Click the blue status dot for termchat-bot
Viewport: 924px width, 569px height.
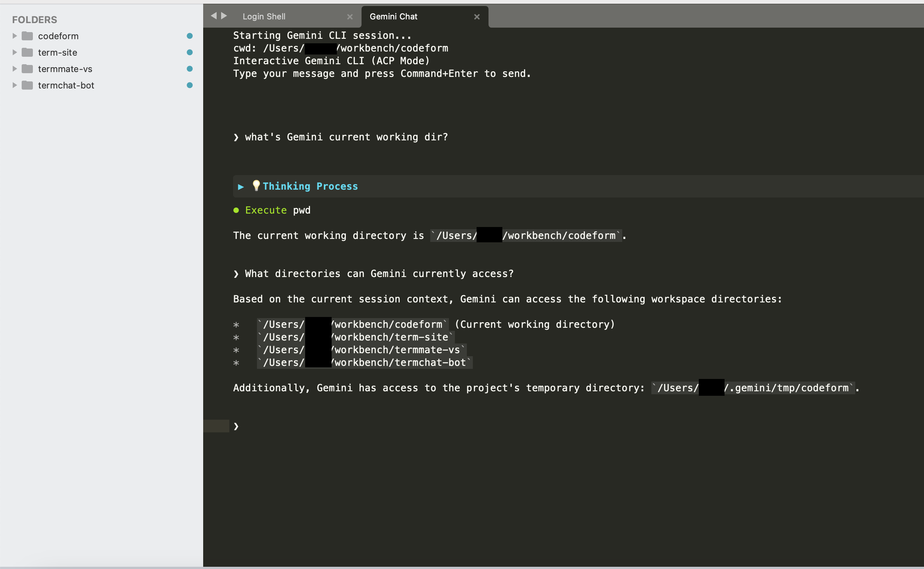[x=190, y=85]
